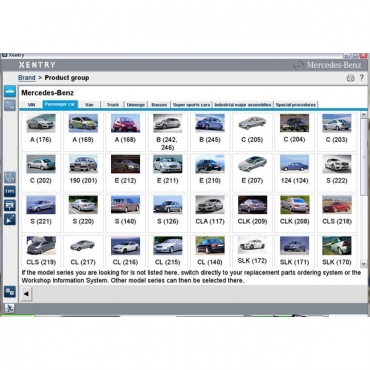Click the printer icon
Viewport: 370px width, 370px height.
[351, 78]
